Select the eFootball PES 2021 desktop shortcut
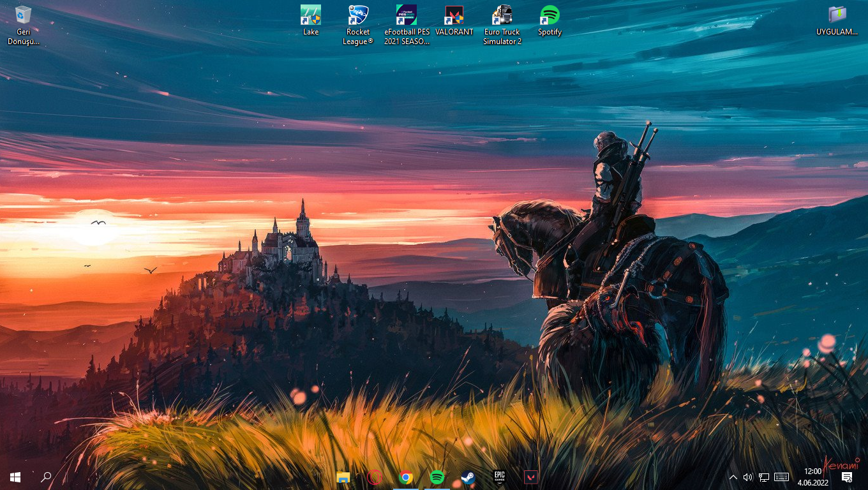The height and width of the screenshot is (490, 868). [407, 26]
